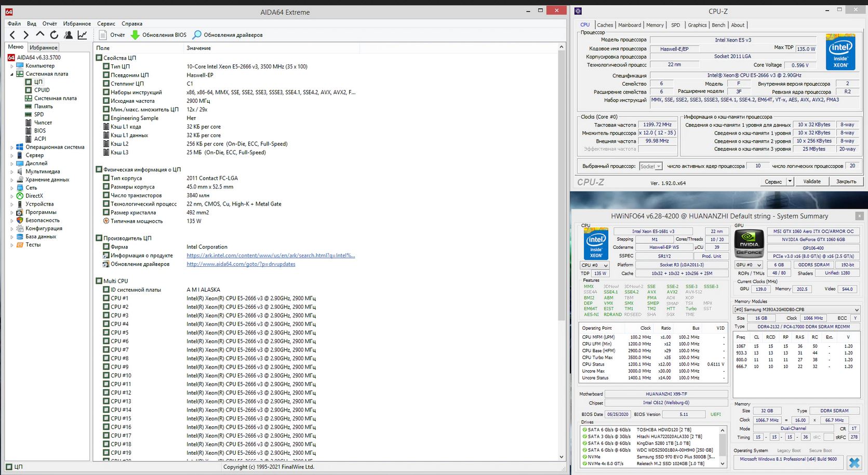Select the Чипсет tree item

pos(38,123)
